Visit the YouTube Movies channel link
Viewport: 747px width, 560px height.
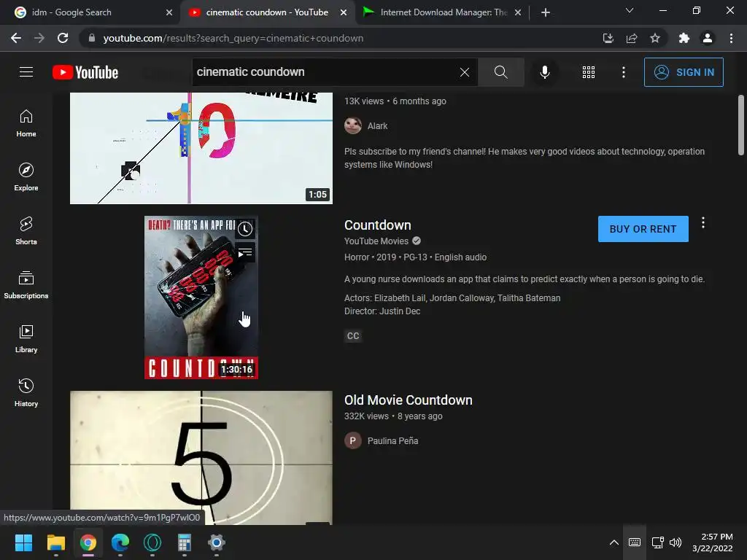pos(376,241)
